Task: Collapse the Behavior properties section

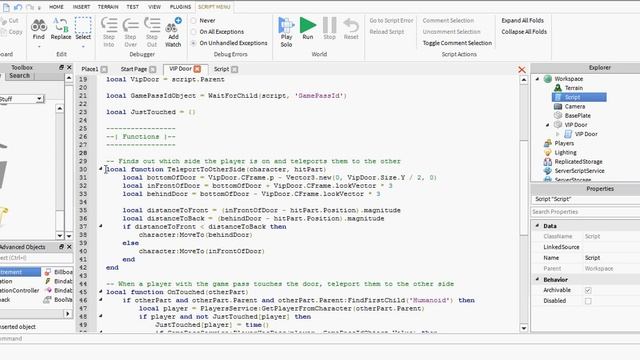Action: point(537,280)
